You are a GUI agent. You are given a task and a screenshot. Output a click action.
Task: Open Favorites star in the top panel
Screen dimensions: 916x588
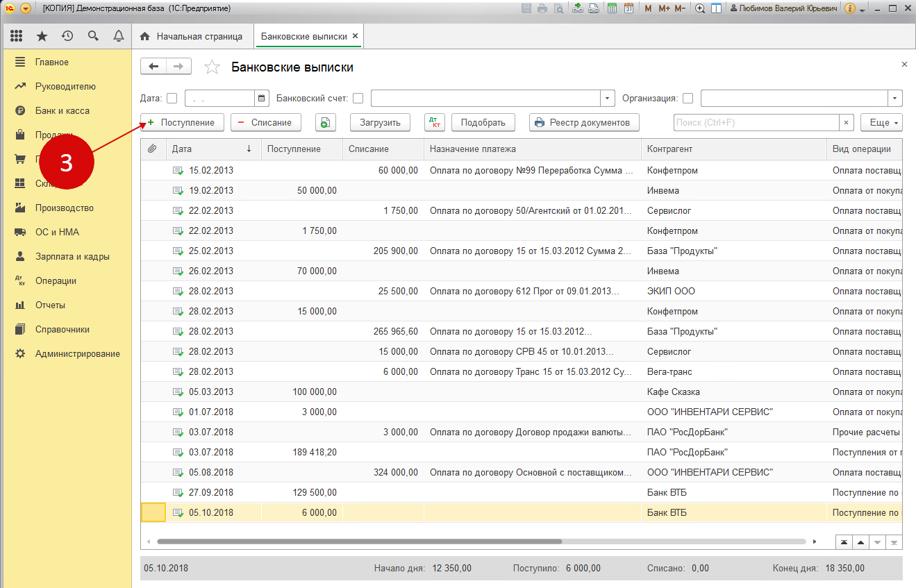point(42,36)
